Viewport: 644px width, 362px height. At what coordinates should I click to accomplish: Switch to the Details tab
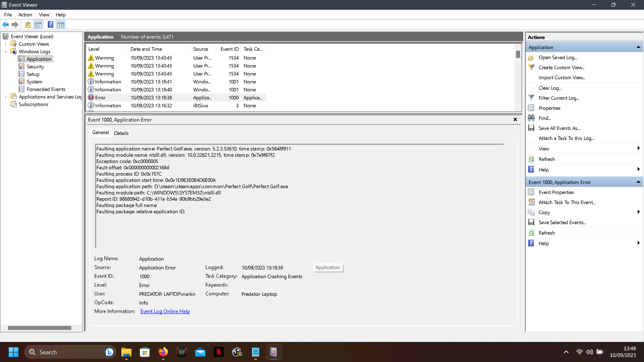[121, 133]
